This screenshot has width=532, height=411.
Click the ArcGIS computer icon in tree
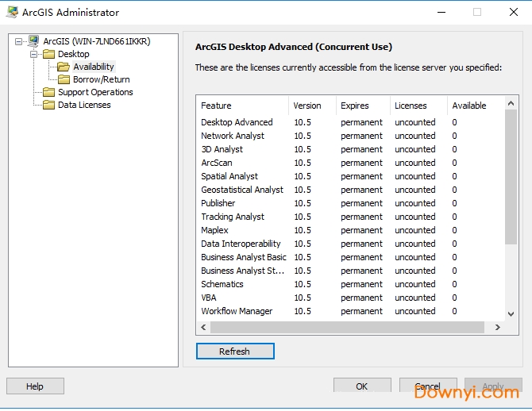click(33, 41)
